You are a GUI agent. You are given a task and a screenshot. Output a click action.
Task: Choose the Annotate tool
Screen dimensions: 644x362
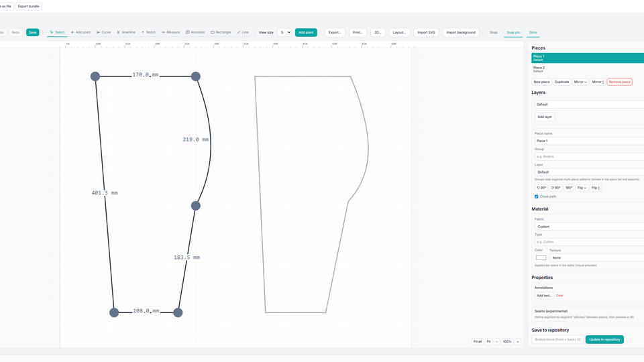coord(195,32)
